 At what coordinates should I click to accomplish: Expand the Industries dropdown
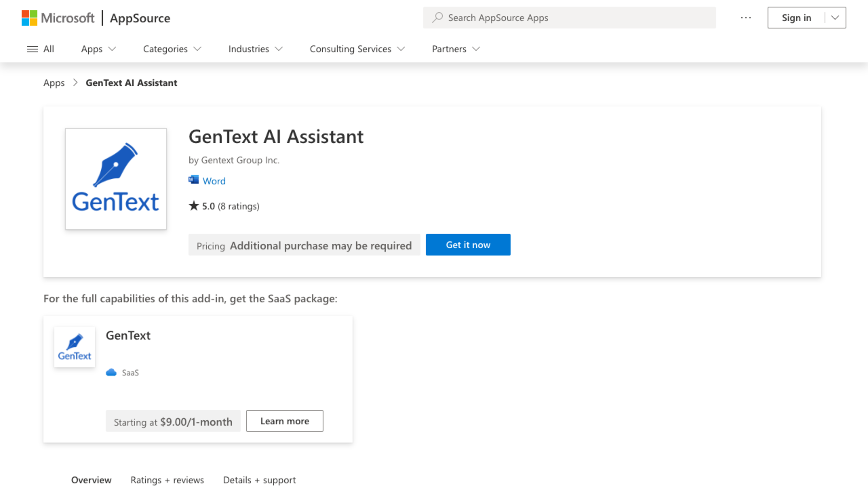[255, 49]
